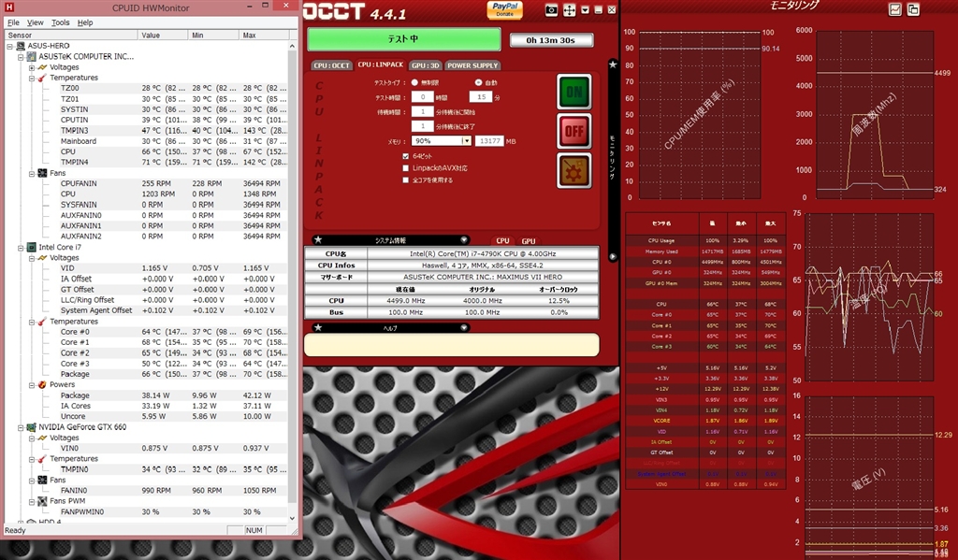Click the Powers flame icon
This screenshot has height=560, width=958.
[x=42, y=385]
